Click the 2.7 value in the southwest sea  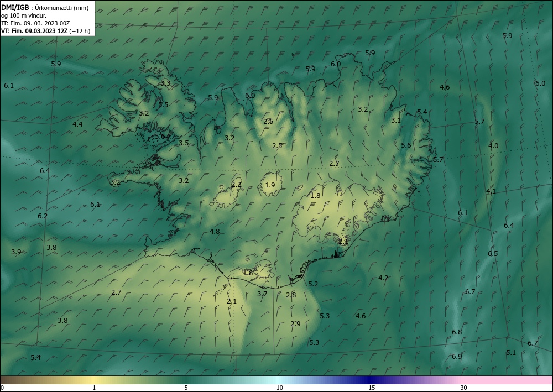point(116,292)
